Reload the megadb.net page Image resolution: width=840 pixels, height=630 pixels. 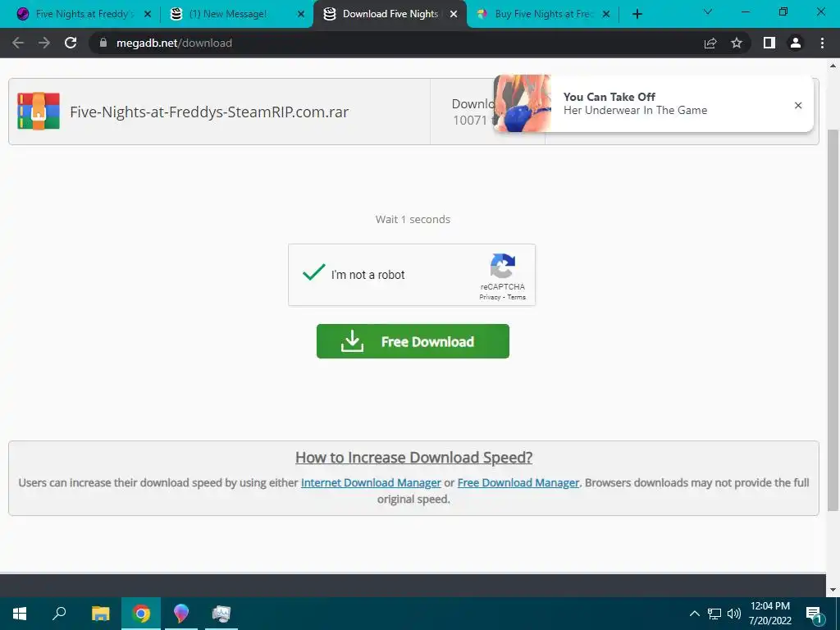(71, 43)
